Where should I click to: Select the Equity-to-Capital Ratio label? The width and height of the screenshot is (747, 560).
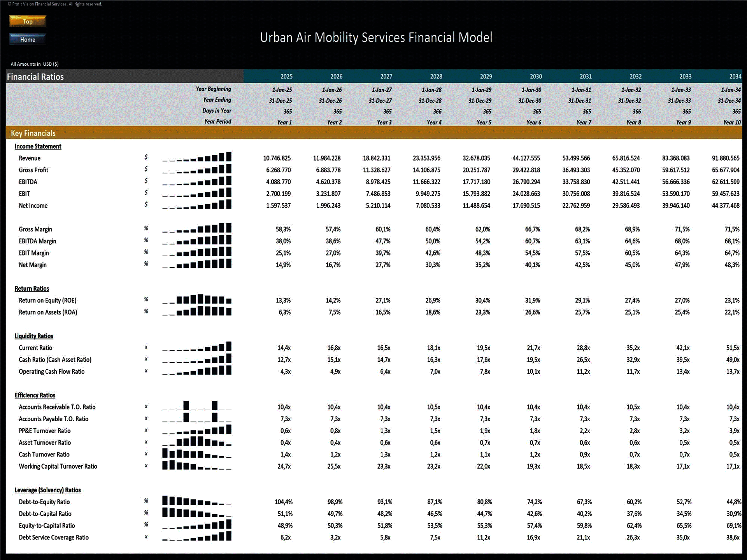pyautogui.click(x=47, y=526)
